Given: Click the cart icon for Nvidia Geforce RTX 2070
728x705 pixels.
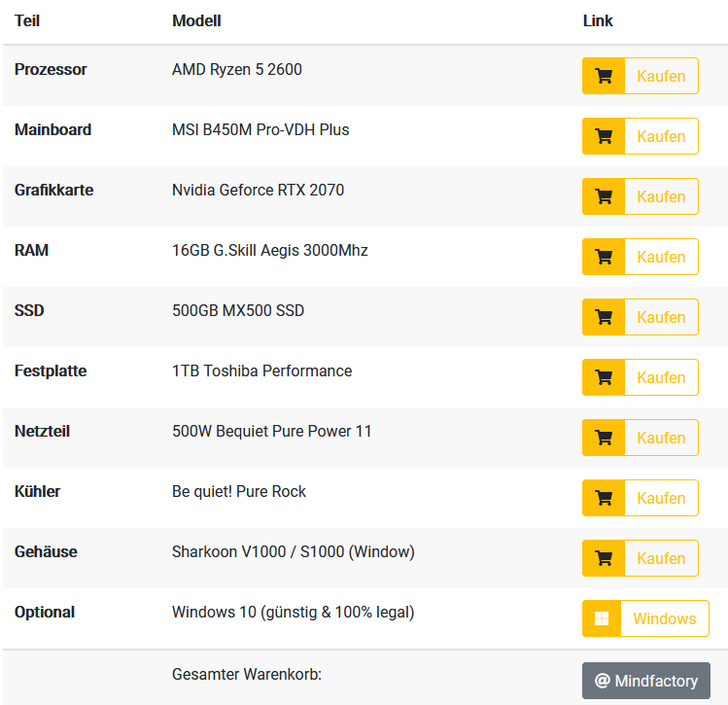Looking at the screenshot, I should click(x=604, y=197).
